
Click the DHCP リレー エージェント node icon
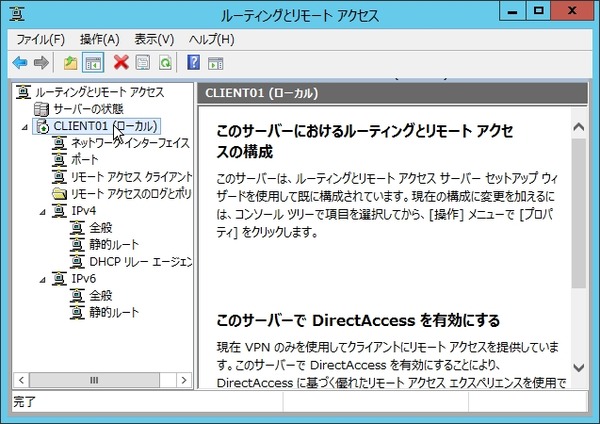point(77,261)
